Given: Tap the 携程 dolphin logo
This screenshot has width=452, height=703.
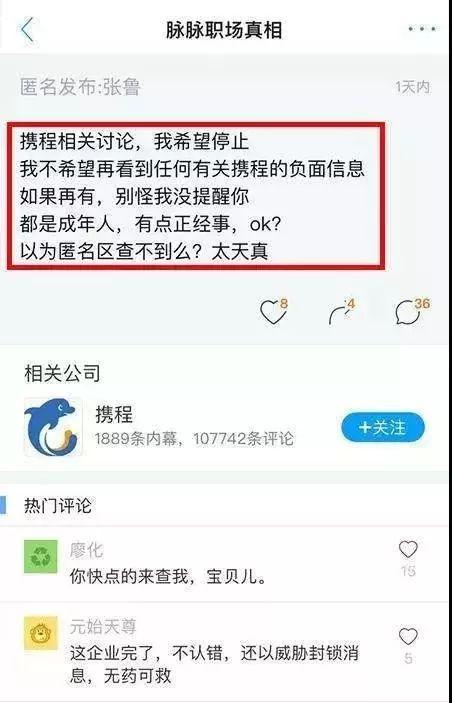Looking at the screenshot, I should click(x=53, y=427).
